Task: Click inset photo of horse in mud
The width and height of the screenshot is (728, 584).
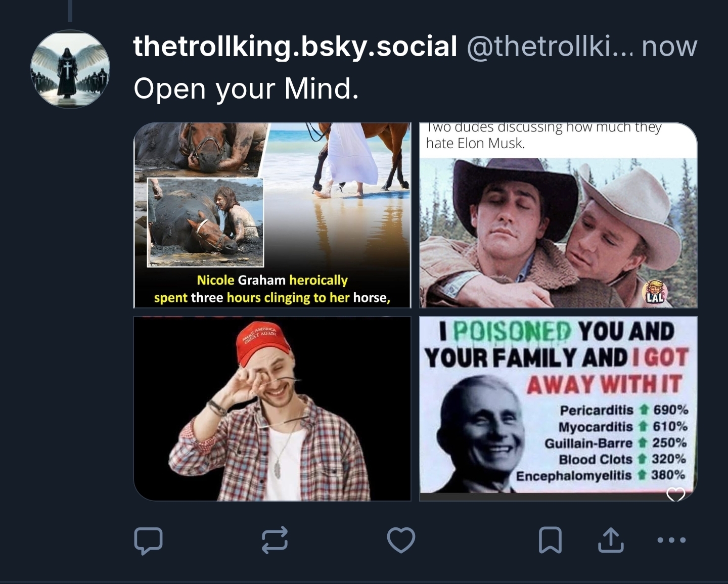Action: pos(205,222)
